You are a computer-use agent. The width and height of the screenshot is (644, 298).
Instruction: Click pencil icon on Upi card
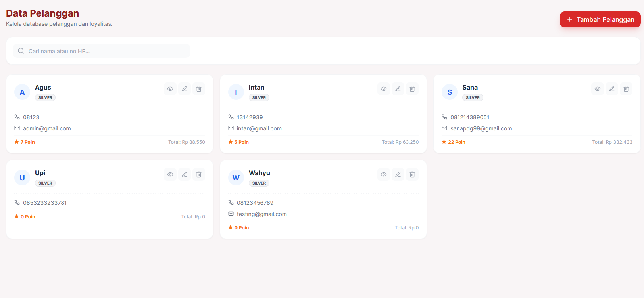(185, 174)
